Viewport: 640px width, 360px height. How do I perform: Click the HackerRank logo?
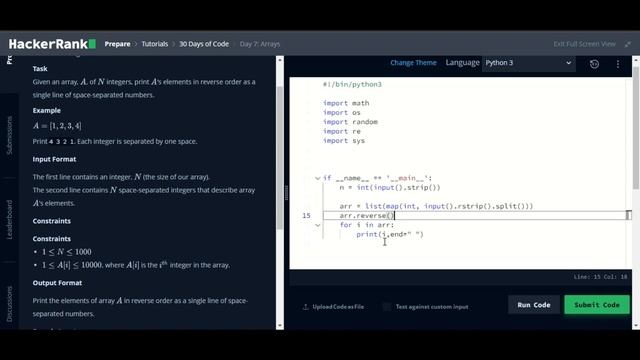point(52,44)
